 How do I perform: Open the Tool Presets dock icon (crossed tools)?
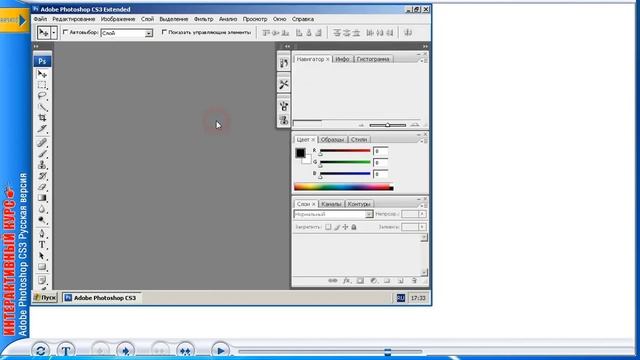point(284,84)
